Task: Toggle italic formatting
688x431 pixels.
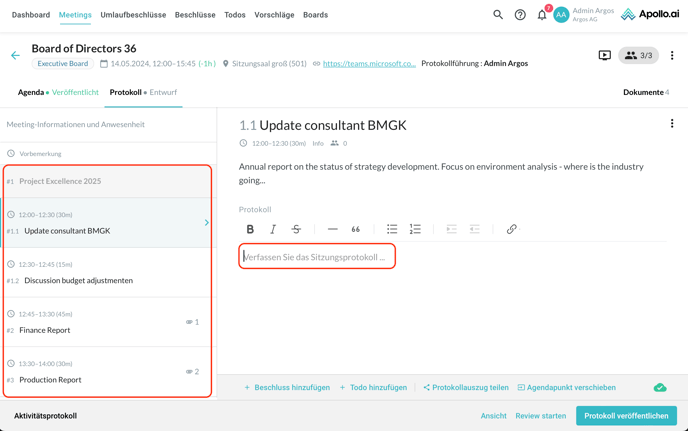Action: coord(273,229)
